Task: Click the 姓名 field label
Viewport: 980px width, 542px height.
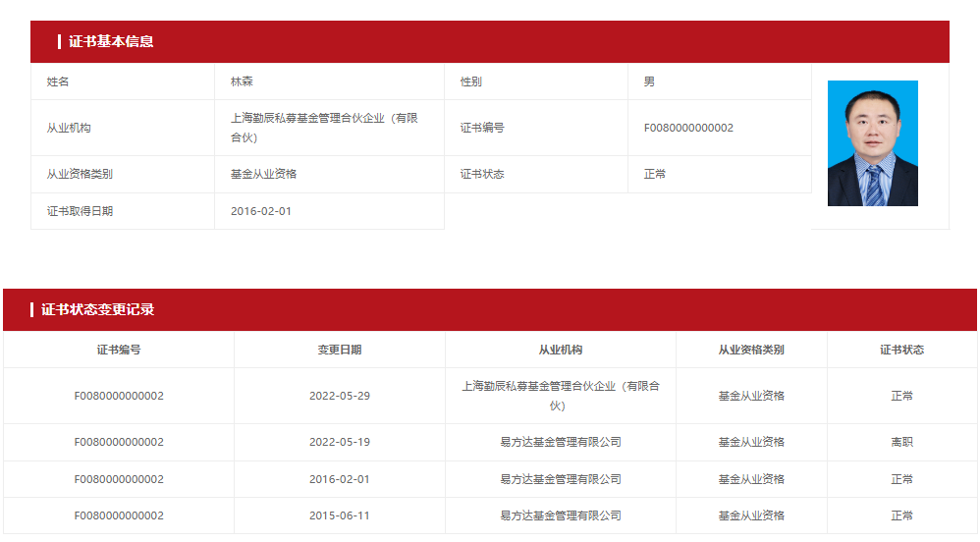Action: click(58, 81)
